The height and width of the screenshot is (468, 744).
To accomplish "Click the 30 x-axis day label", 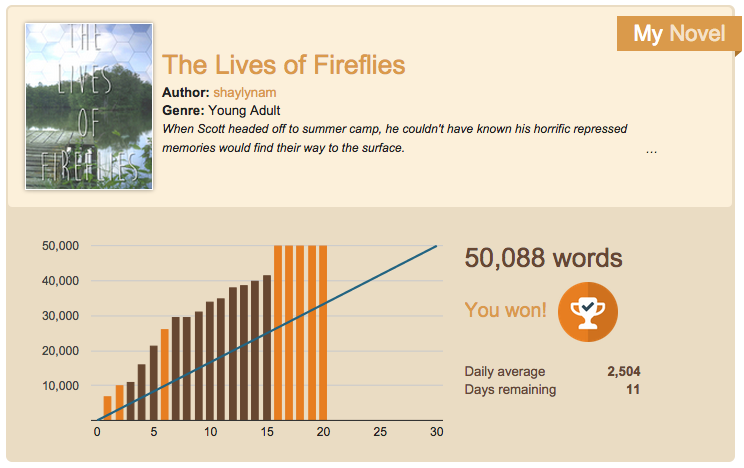I will pyautogui.click(x=437, y=432).
